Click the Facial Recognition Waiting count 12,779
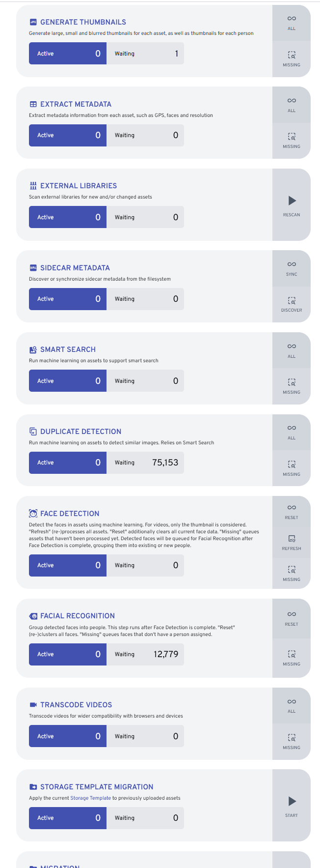Screen dimensions: 320x868 (166, 654)
